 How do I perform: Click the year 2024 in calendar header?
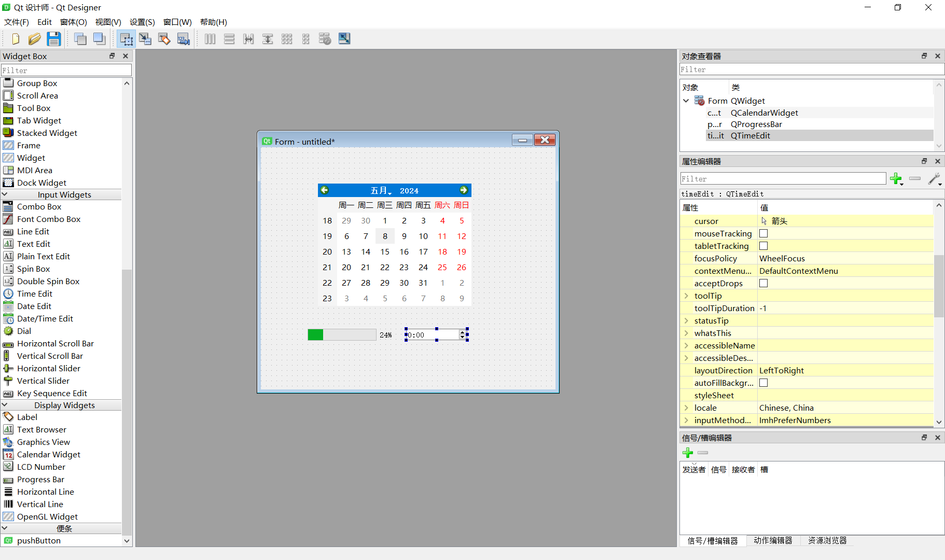(x=409, y=191)
